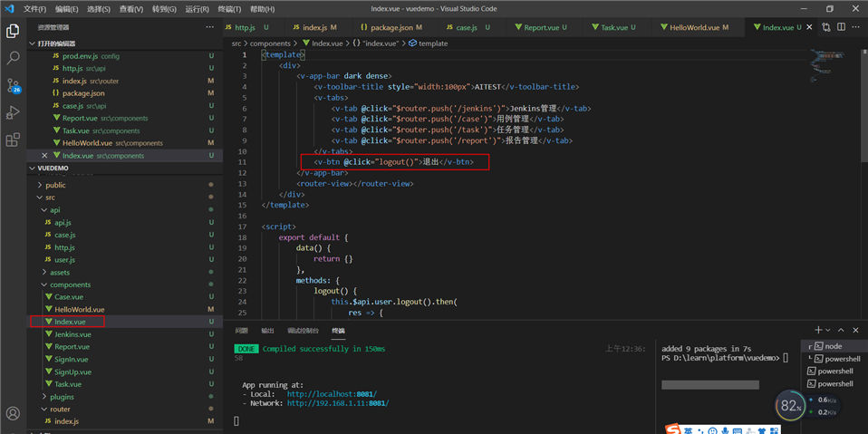Open the Sogou input method logo
Image resolution: width=868 pixels, height=434 pixels.
[x=672, y=430]
